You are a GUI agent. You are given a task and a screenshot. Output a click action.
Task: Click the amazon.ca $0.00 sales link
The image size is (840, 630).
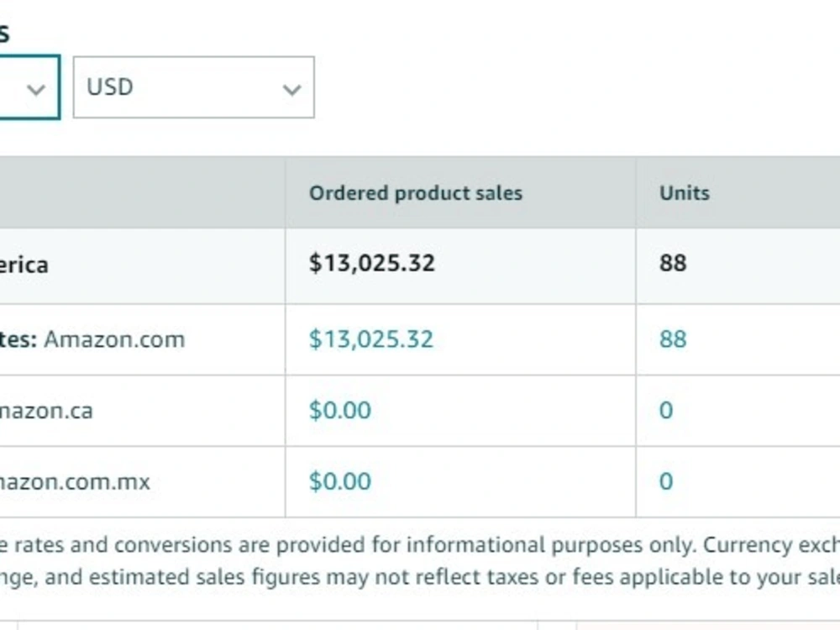(339, 411)
